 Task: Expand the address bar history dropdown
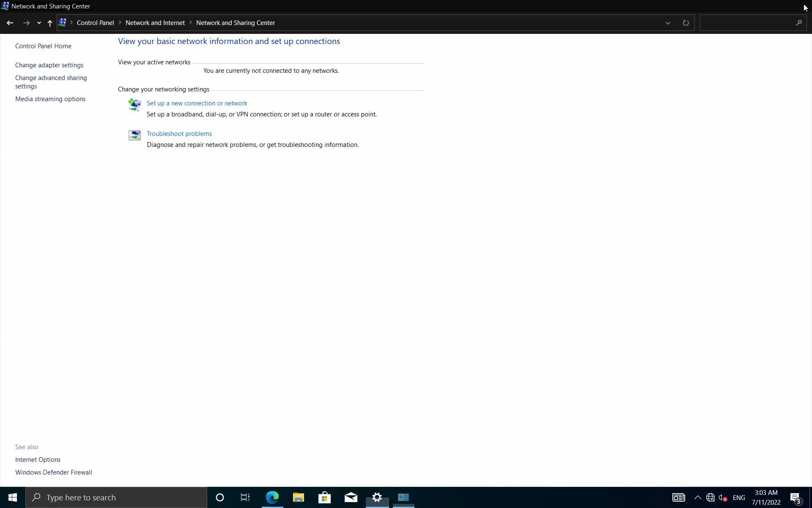tap(668, 23)
